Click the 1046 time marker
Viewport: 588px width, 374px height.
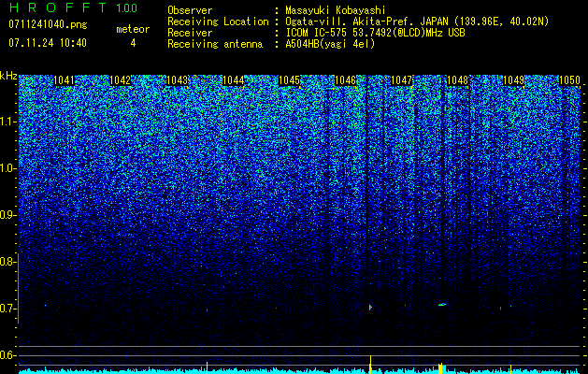pyautogui.click(x=345, y=80)
